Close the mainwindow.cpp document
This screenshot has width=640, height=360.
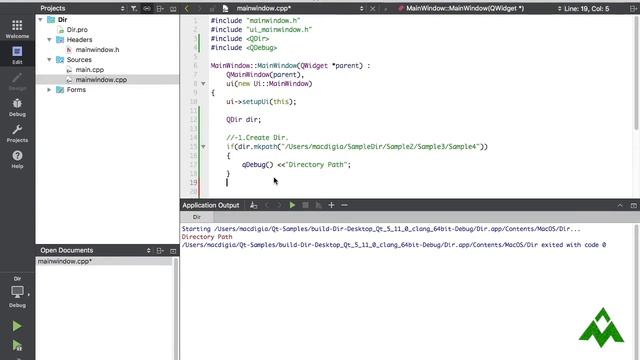(373, 8)
